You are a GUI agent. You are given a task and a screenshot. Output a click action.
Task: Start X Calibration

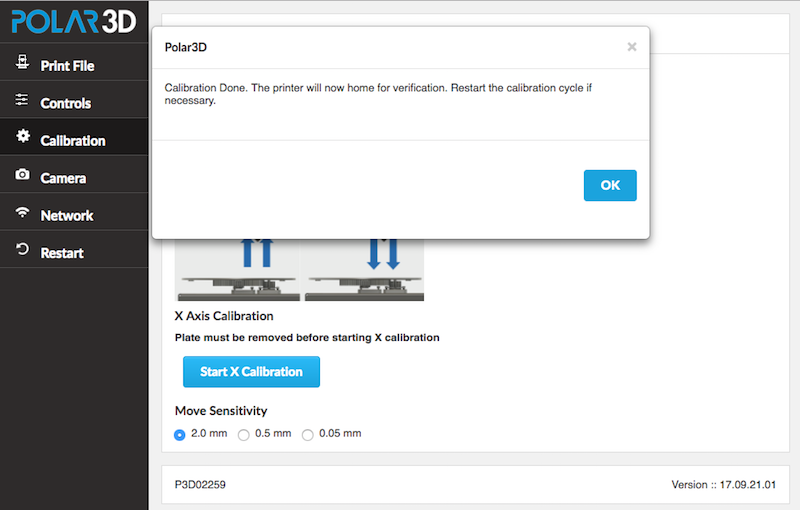click(252, 372)
